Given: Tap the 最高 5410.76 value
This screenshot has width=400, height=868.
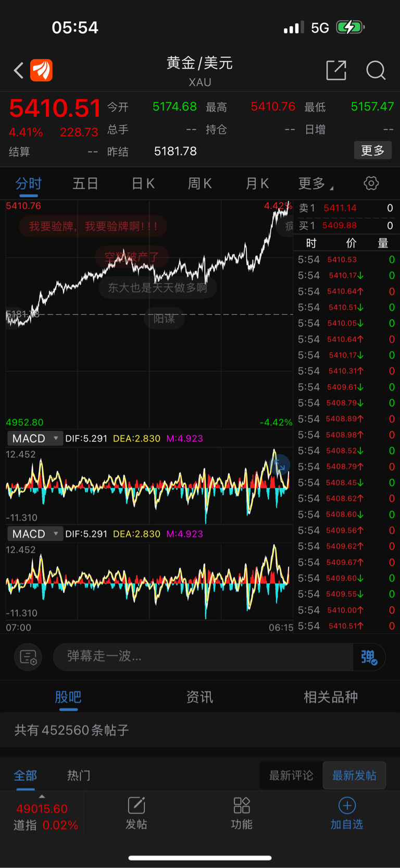Looking at the screenshot, I should (273, 107).
